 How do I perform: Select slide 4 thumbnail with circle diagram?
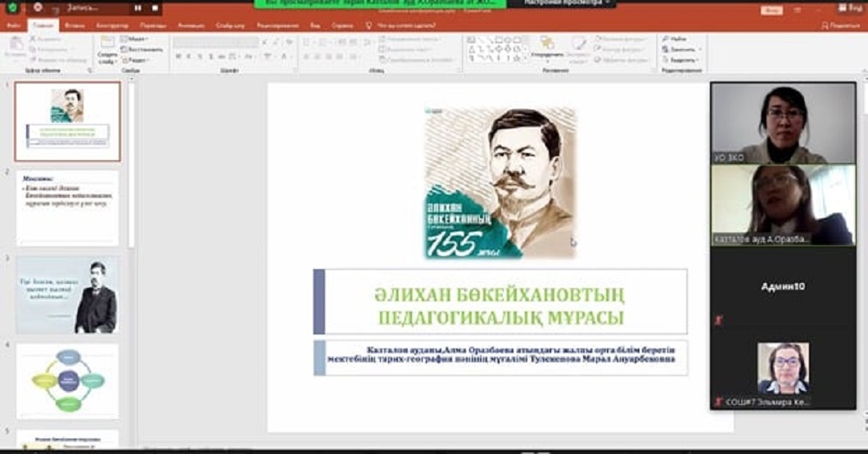point(67,381)
